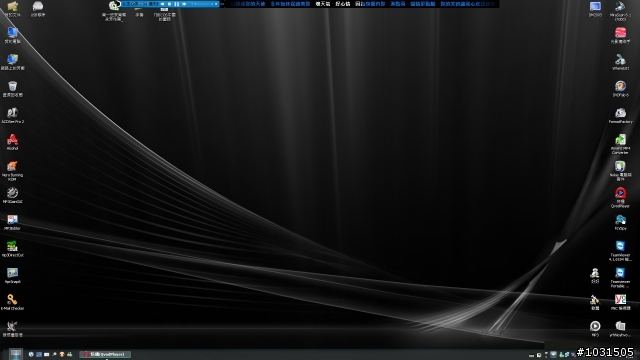Open the blue monitor-shaped desktop icon
Image resolution: width=640 pixels, height=360 pixels.
[x=595, y=6]
